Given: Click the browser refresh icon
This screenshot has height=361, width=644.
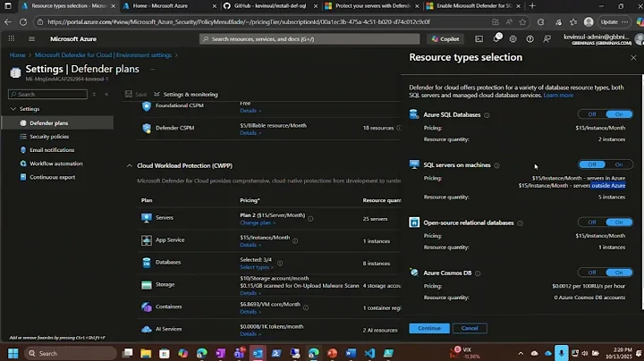Looking at the screenshot, I should tap(23, 21).
